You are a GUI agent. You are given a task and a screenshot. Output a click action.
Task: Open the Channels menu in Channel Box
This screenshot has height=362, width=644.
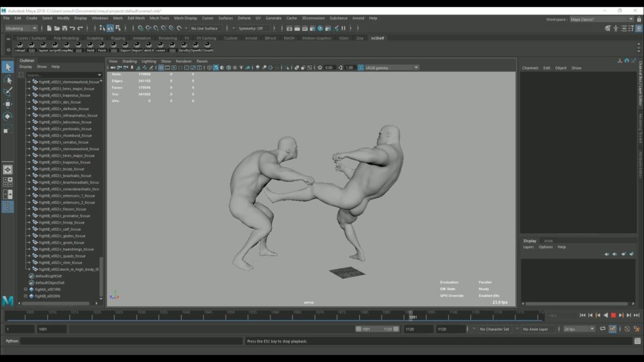pyautogui.click(x=530, y=68)
